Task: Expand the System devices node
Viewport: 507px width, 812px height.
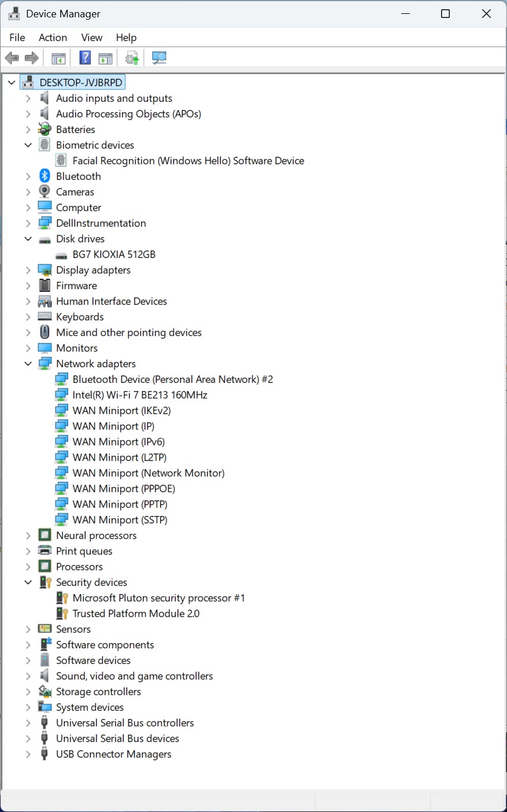Action: (28, 707)
